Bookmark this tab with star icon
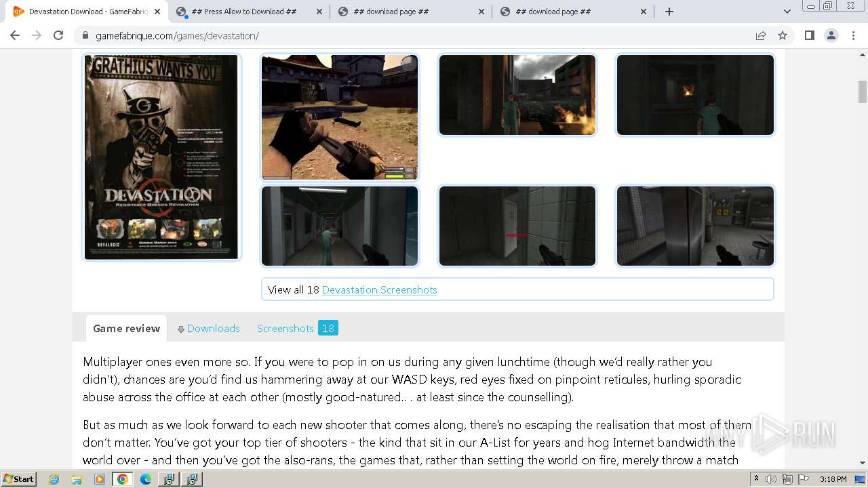This screenshot has height=488, width=868. [x=783, y=35]
